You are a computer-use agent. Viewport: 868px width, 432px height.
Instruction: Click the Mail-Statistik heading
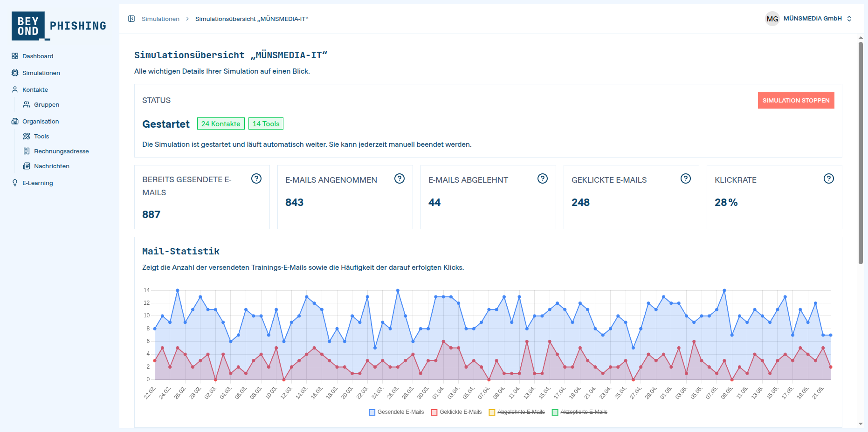(x=181, y=251)
